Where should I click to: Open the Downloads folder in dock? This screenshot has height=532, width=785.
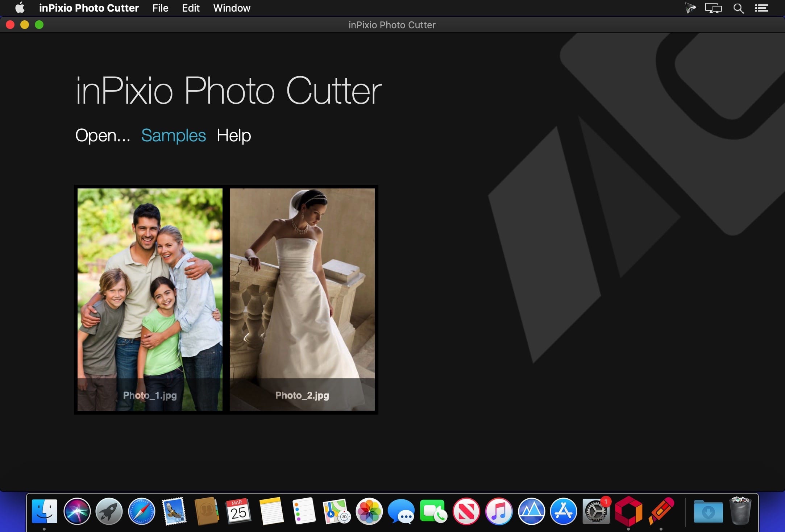[708, 511]
